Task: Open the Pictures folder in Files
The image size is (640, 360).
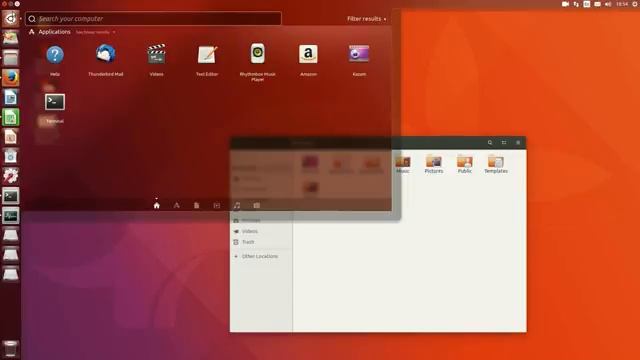Action: point(433,164)
